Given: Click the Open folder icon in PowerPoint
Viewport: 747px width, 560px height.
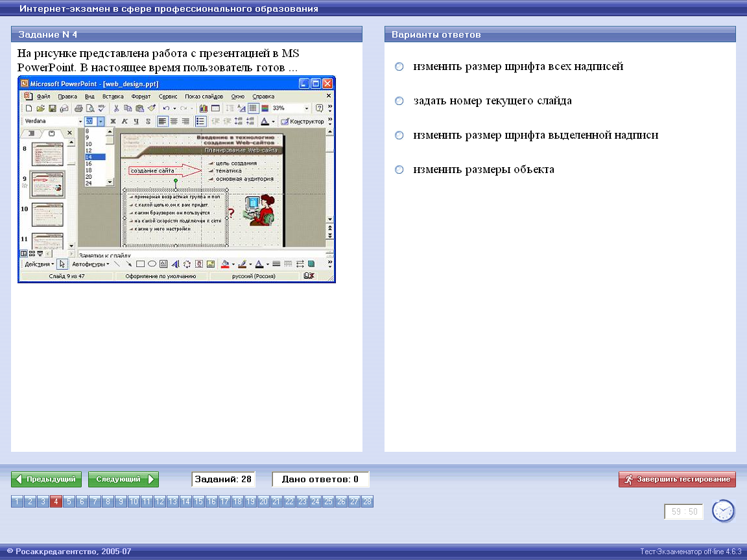Looking at the screenshot, I should click(40, 109).
